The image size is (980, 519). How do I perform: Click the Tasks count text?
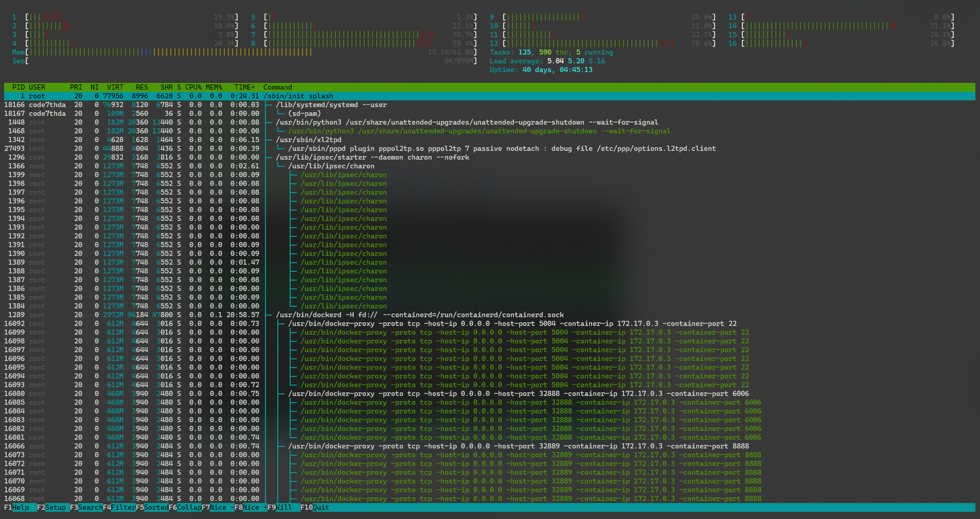pos(551,52)
